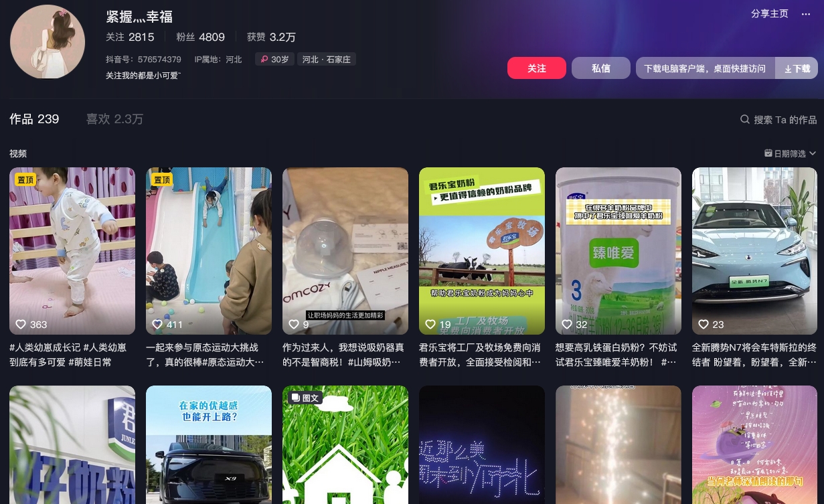This screenshot has width=824, height=504.
Task: Open the blue slide playground video
Action: (209, 251)
